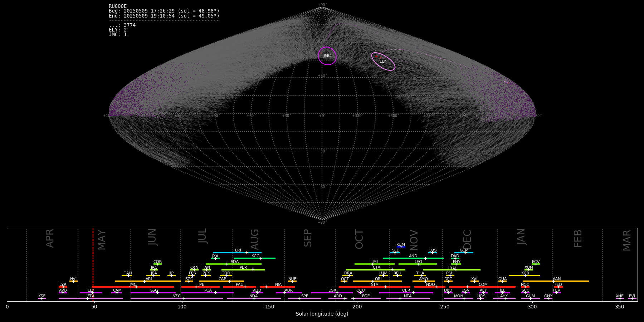This screenshot has width=644, height=322.
Task: Select the 'JMC: 1' count in header
Action: click(118, 35)
